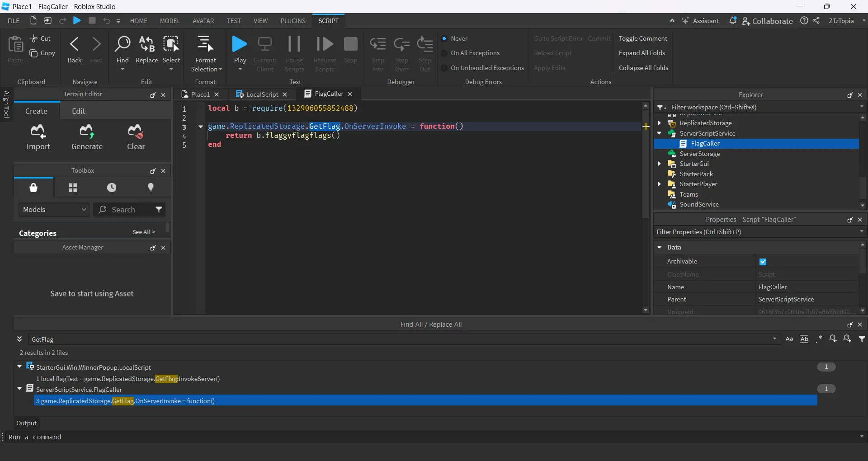Toggle the Archivable checkbox
Image resolution: width=868 pixels, height=461 pixels.
(x=763, y=262)
